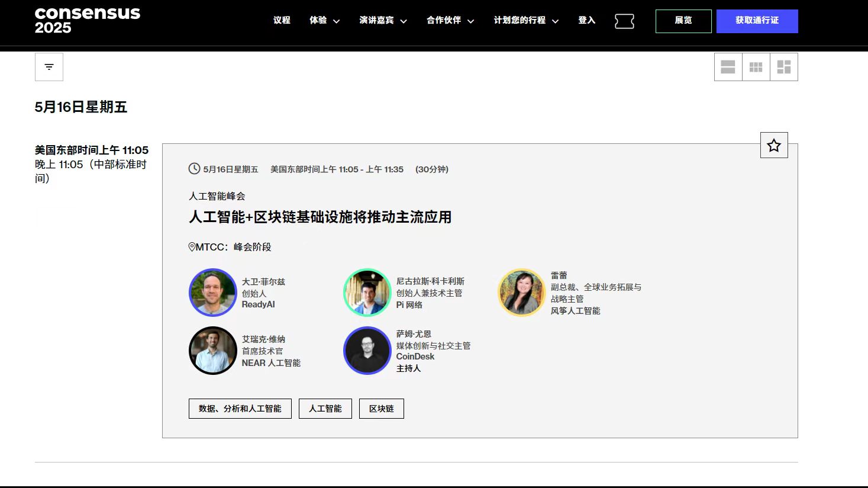
Task: Go to Consensus 2025 logo home
Action: [x=88, y=21]
